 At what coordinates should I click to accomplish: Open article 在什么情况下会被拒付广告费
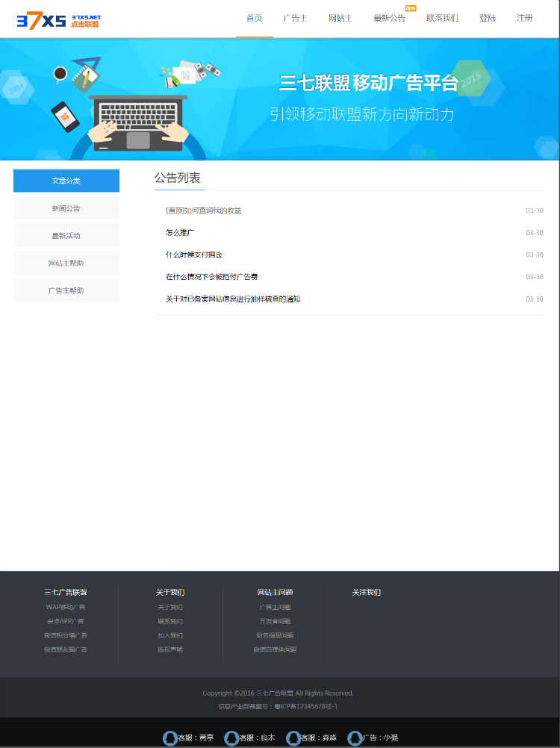pyautogui.click(x=212, y=277)
